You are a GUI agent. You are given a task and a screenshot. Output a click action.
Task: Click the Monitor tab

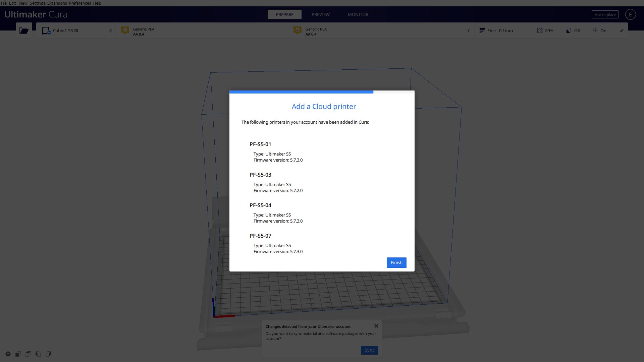[358, 14]
